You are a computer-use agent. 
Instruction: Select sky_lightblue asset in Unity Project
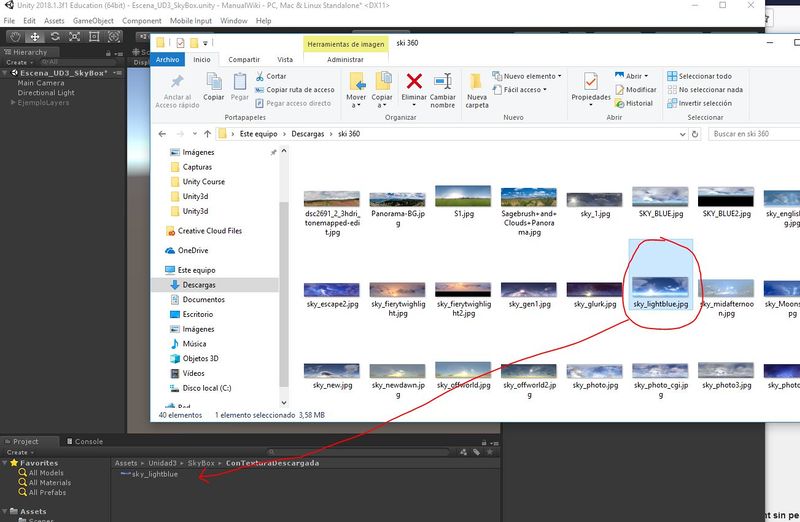click(149, 474)
